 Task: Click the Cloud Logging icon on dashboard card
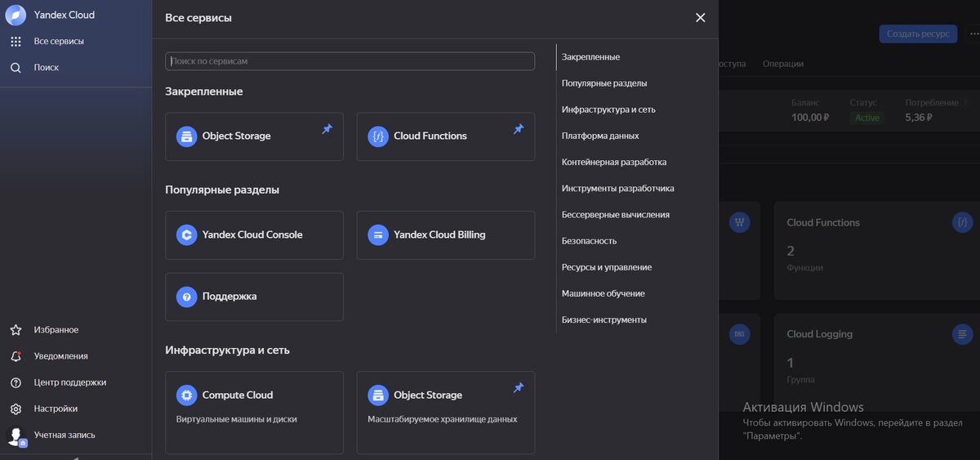coord(963,334)
